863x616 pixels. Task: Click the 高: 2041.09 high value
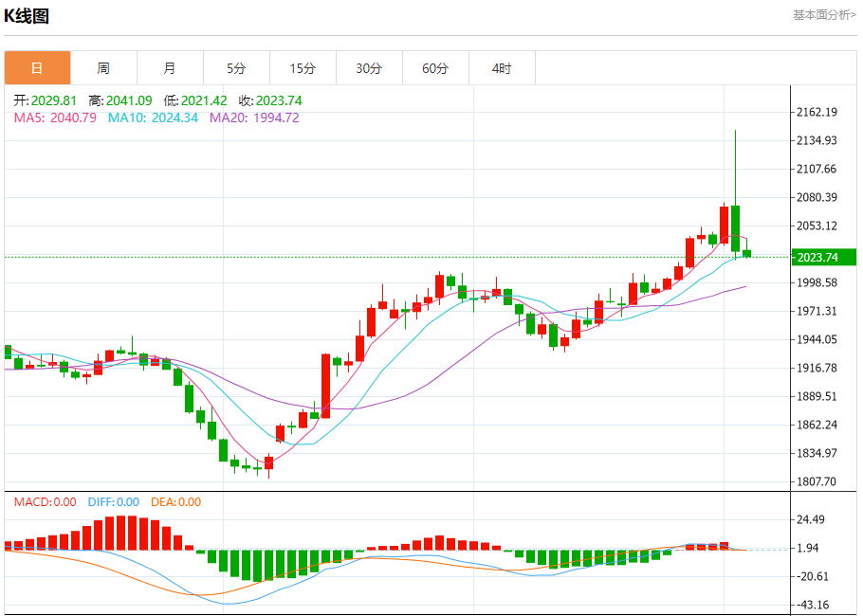[x=120, y=100]
